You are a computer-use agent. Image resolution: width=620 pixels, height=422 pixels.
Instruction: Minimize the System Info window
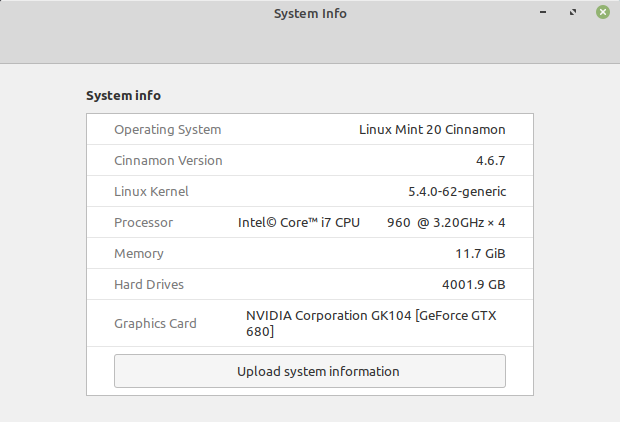point(543,13)
